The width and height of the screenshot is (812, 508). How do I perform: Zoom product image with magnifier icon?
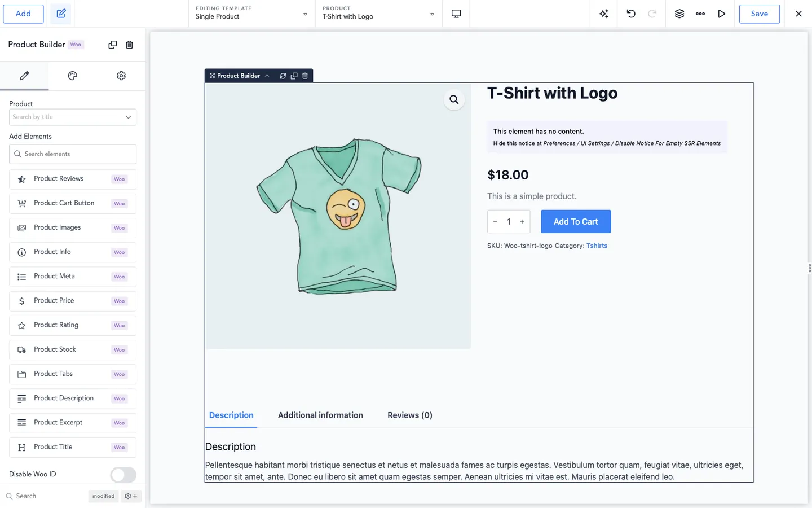pos(454,100)
